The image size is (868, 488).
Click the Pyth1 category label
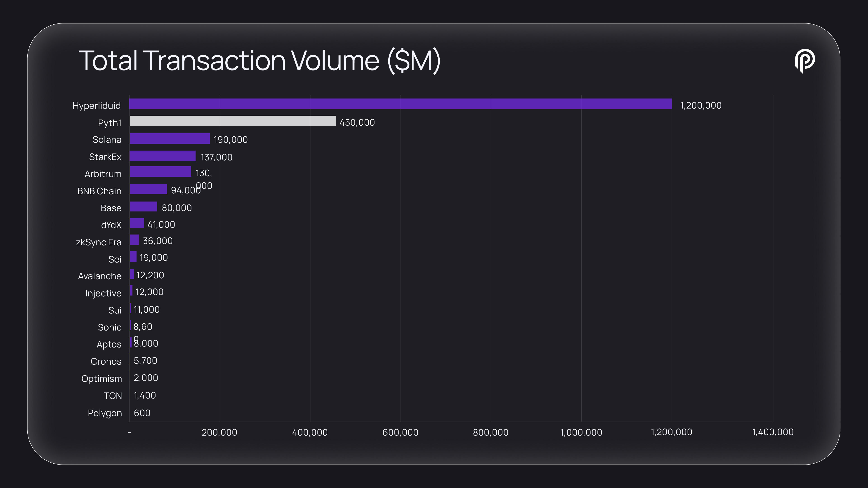(x=109, y=123)
